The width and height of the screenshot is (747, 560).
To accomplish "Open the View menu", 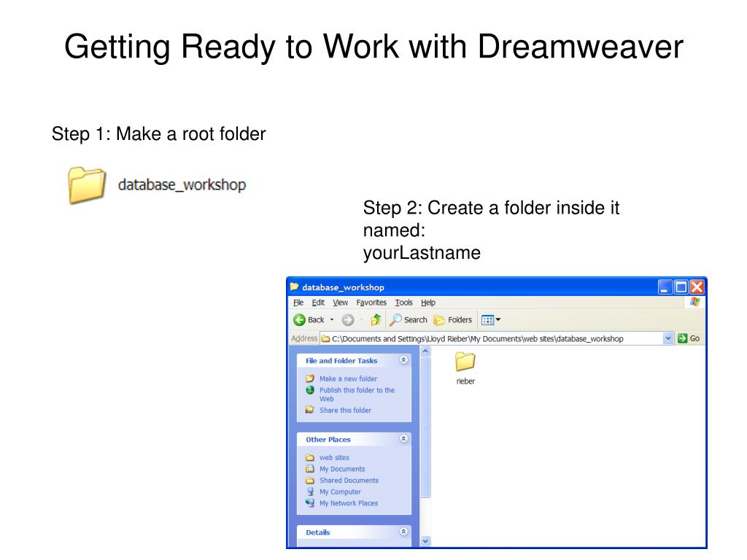I will pyautogui.click(x=340, y=303).
